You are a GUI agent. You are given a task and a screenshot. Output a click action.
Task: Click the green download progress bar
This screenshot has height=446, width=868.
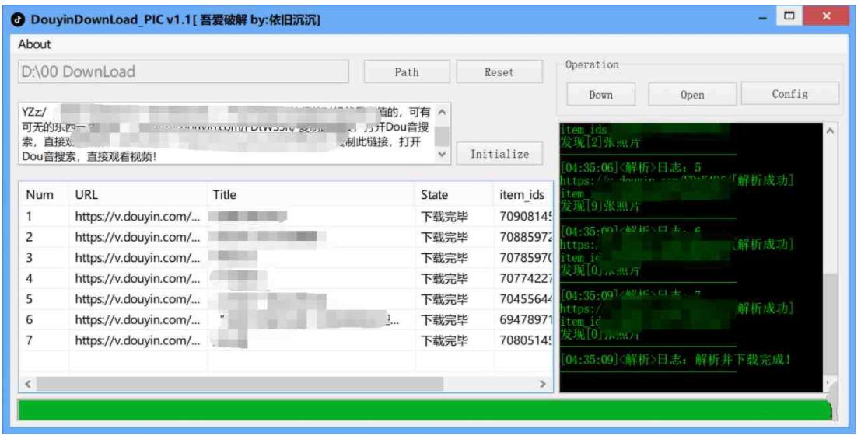(425, 410)
